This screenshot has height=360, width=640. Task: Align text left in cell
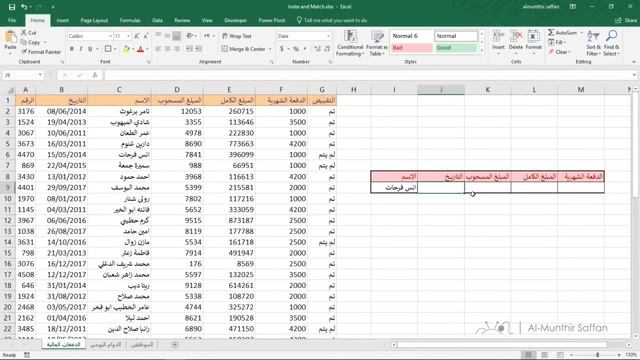coord(158,49)
